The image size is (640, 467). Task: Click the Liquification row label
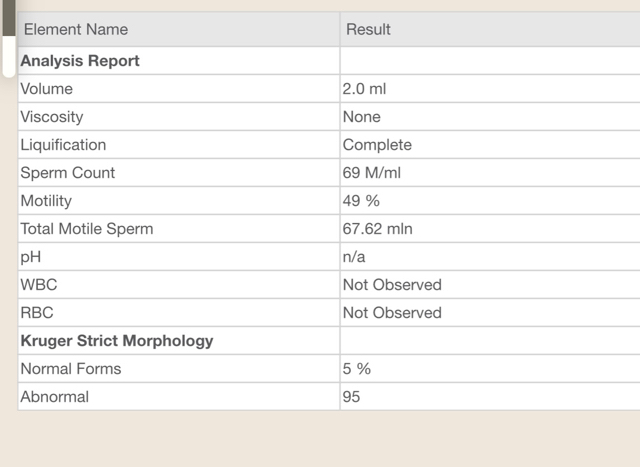[x=63, y=145]
